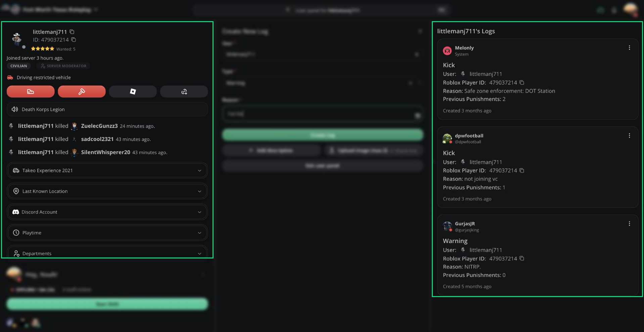Image resolution: width=644 pixels, height=332 pixels.
Task: Click the green Create Log button
Action: 322,135
